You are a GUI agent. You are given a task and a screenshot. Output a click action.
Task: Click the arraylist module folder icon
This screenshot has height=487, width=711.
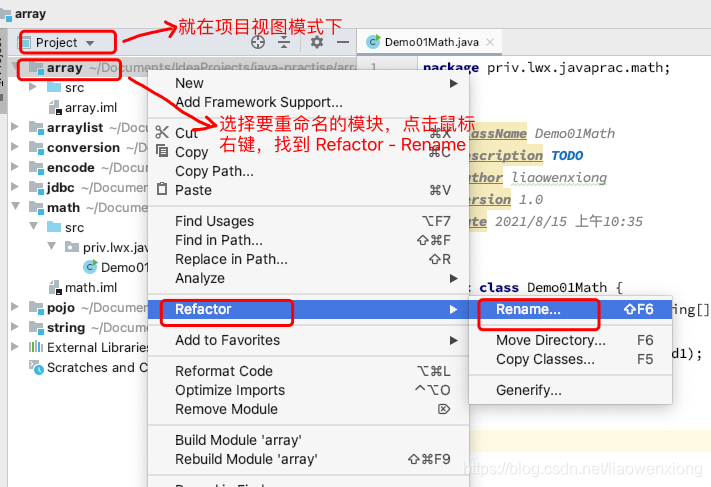(x=36, y=127)
